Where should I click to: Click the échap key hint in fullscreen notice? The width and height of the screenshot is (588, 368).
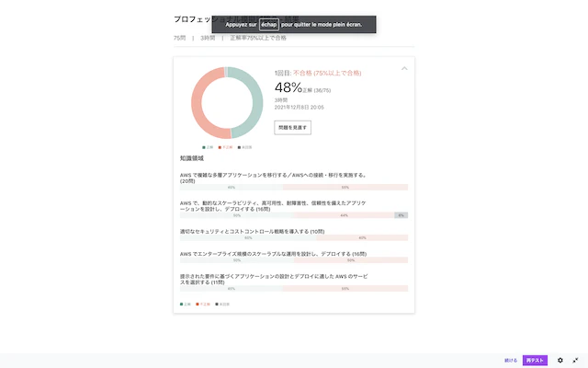tap(269, 25)
